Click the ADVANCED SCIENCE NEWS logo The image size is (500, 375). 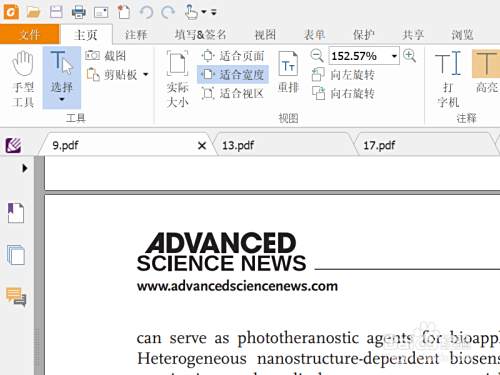pos(221,252)
